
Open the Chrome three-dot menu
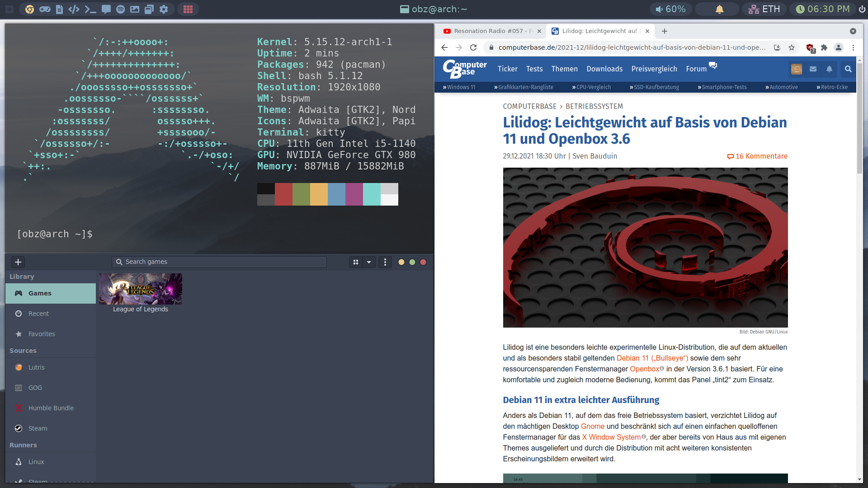[854, 47]
